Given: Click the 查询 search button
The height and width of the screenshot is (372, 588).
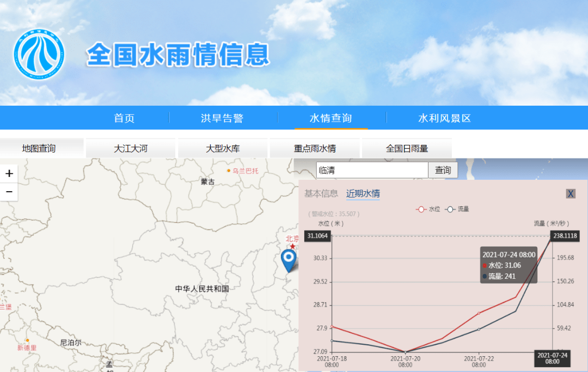Looking at the screenshot, I should tap(443, 170).
